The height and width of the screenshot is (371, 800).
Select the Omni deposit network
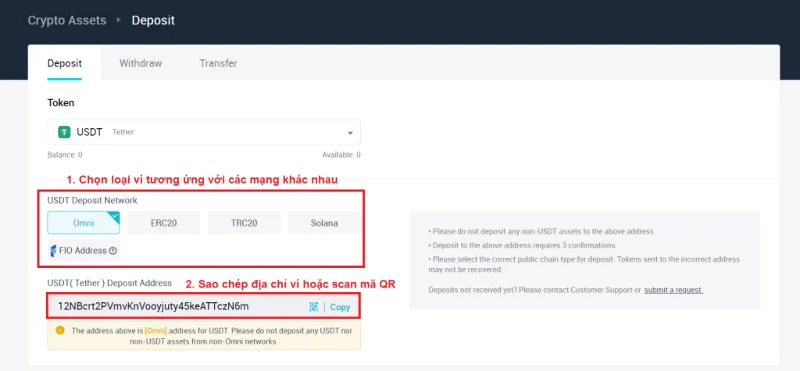click(84, 223)
